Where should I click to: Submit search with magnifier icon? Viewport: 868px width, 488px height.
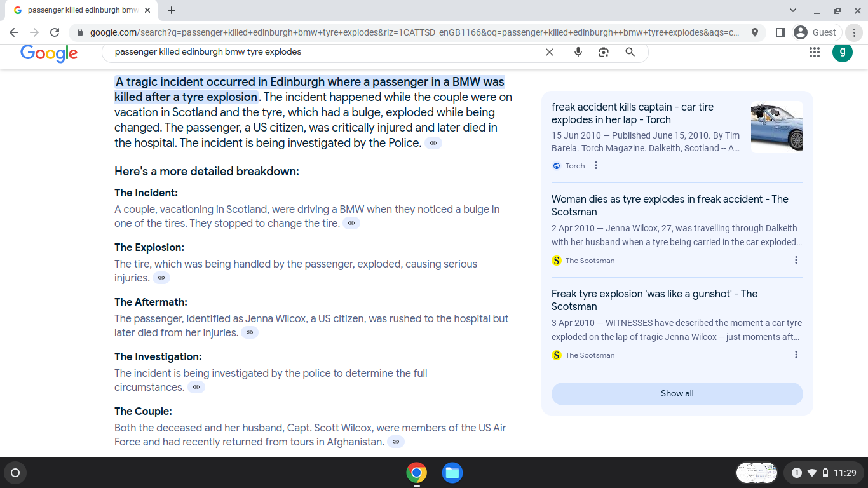point(630,52)
